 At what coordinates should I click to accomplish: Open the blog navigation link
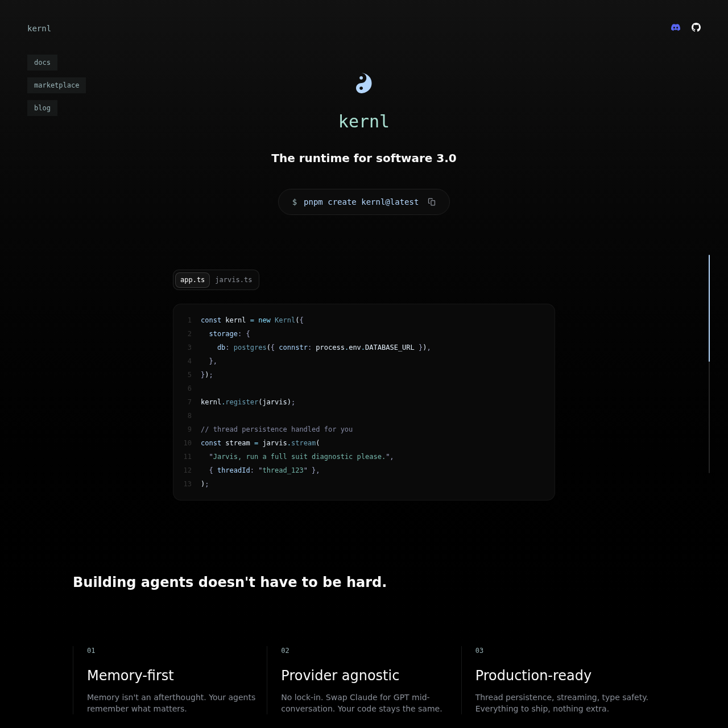tap(42, 108)
